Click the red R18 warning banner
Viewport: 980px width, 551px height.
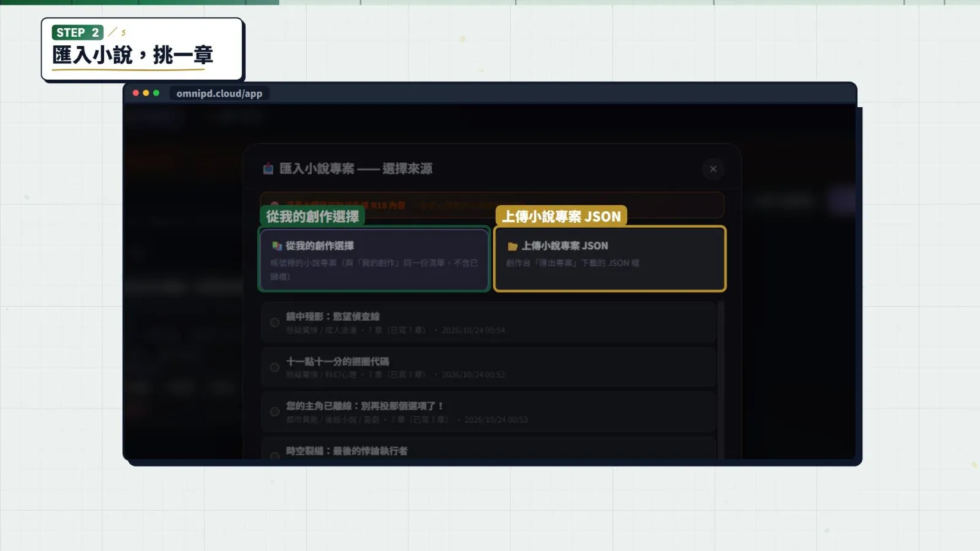tap(492, 205)
